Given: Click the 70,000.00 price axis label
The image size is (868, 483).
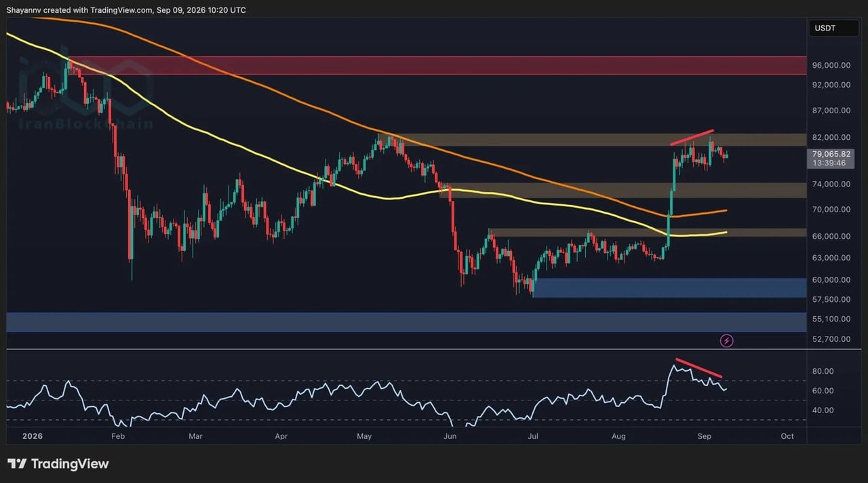Looking at the screenshot, I should 831,210.
